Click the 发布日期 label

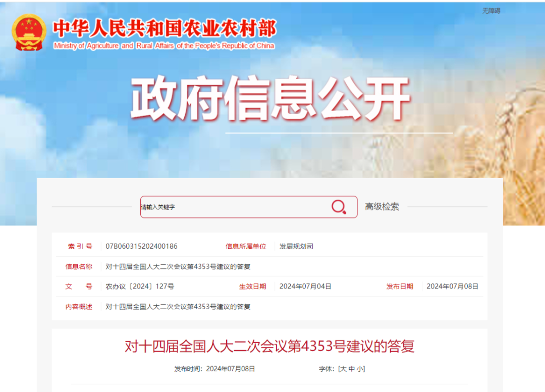click(x=400, y=287)
